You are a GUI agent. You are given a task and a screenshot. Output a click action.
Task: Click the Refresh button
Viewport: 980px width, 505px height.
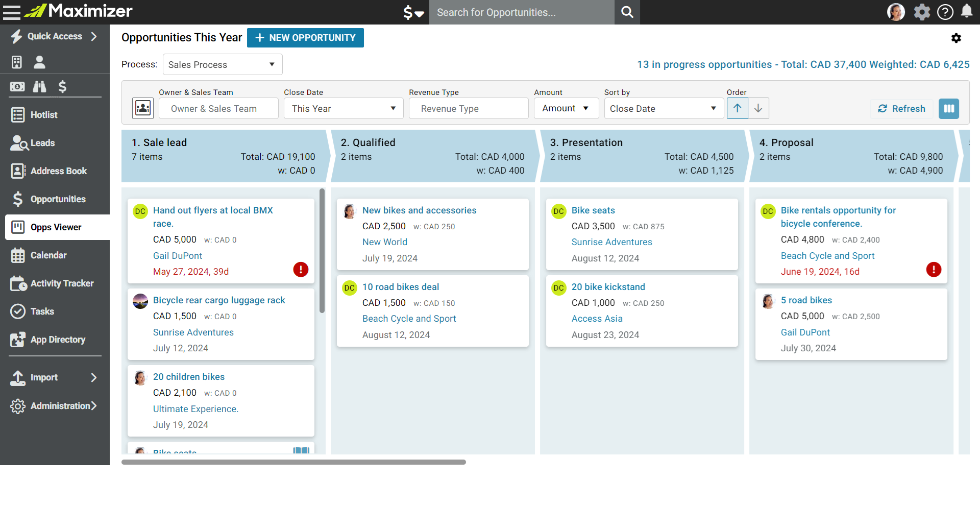pyautogui.click(x=901, y=109)
